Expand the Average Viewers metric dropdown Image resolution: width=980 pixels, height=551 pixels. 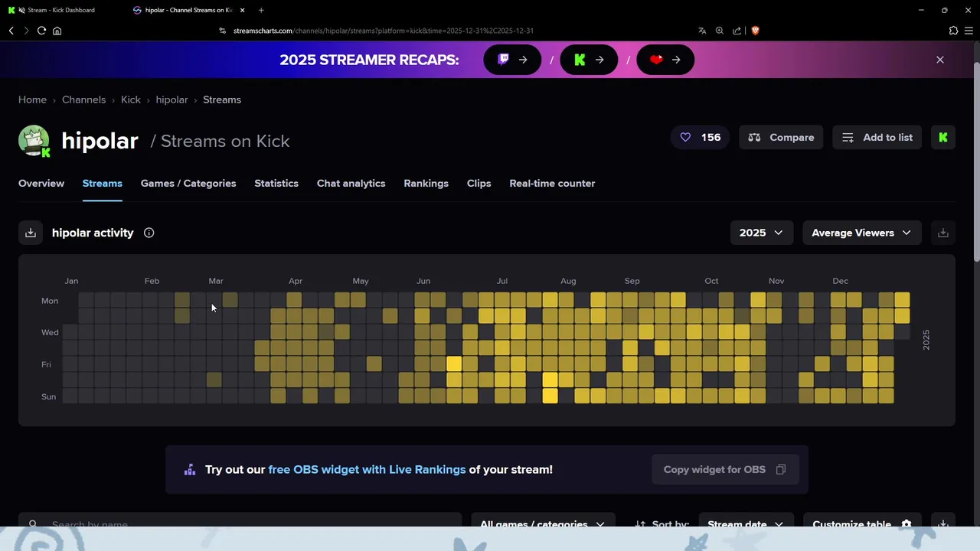(x=861, y=233)
